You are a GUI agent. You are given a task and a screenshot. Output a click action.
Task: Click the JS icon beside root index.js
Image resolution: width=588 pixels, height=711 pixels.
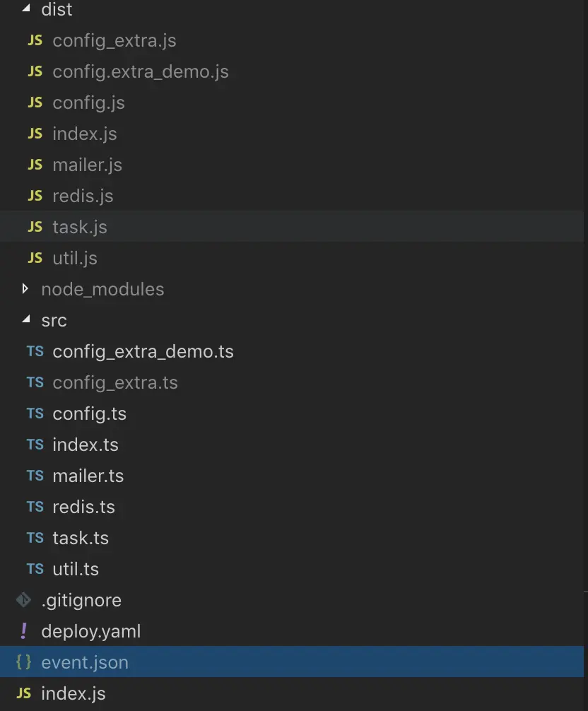pyautogui.click(x=24, y=693)
